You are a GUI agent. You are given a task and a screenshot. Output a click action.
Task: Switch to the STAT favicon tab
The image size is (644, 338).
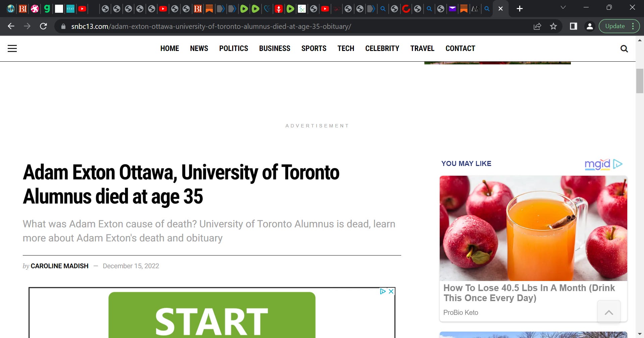click(x=70, y=9)
